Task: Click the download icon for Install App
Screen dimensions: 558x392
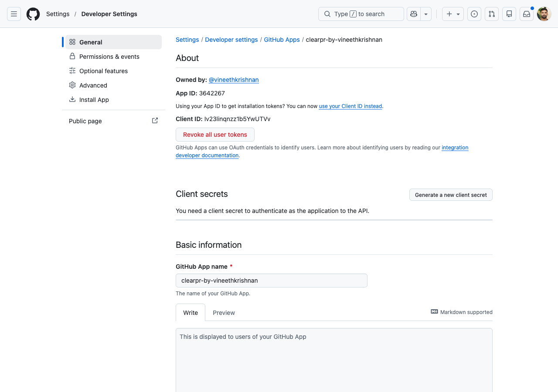Action: click(x=72, y=99)
